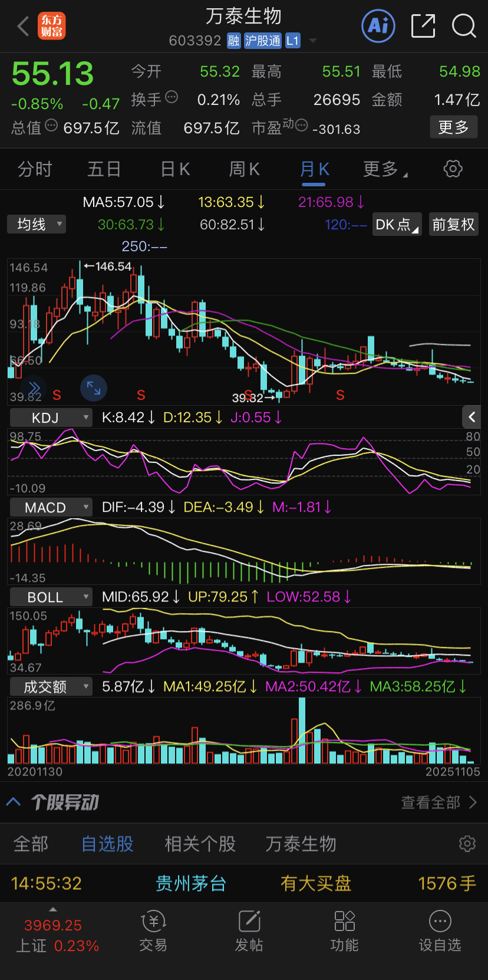Tap the 上证 index ticker
488x980 pixels.
(57, 936)
